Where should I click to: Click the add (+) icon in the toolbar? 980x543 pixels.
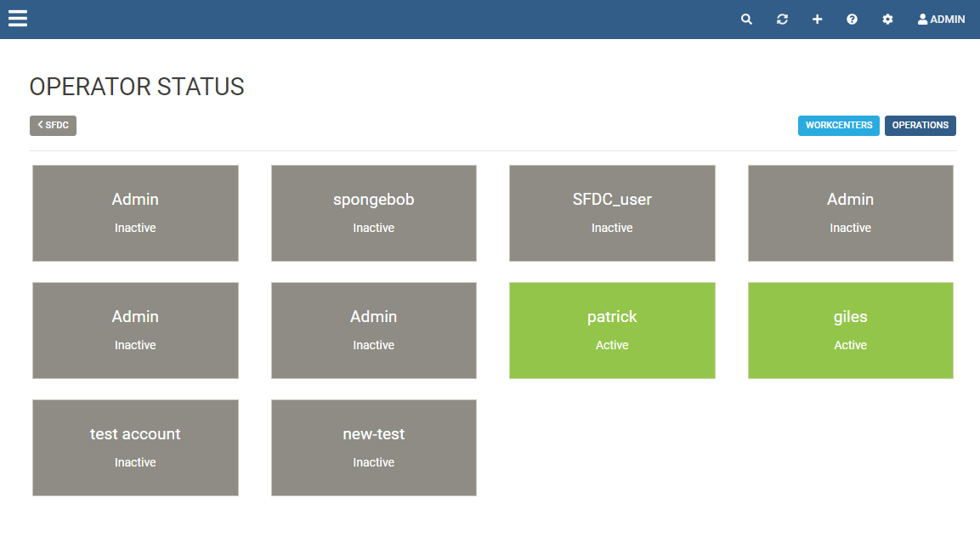817,19
